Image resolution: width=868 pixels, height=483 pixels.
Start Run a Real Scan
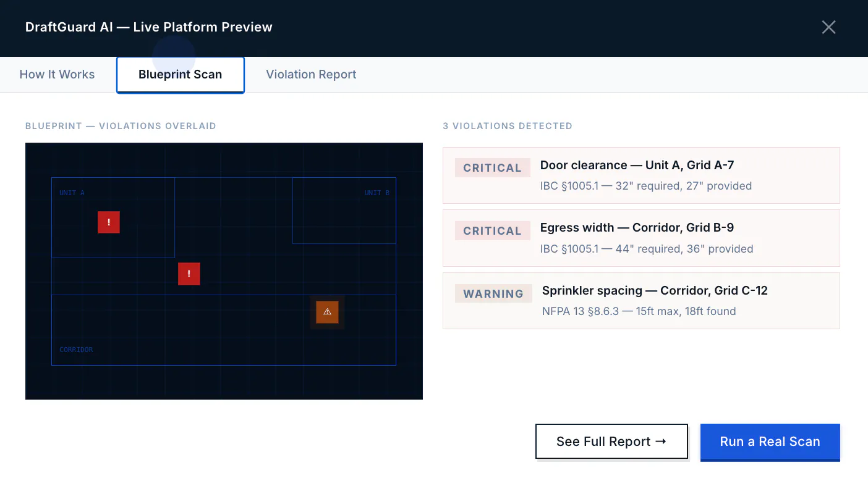770,442
